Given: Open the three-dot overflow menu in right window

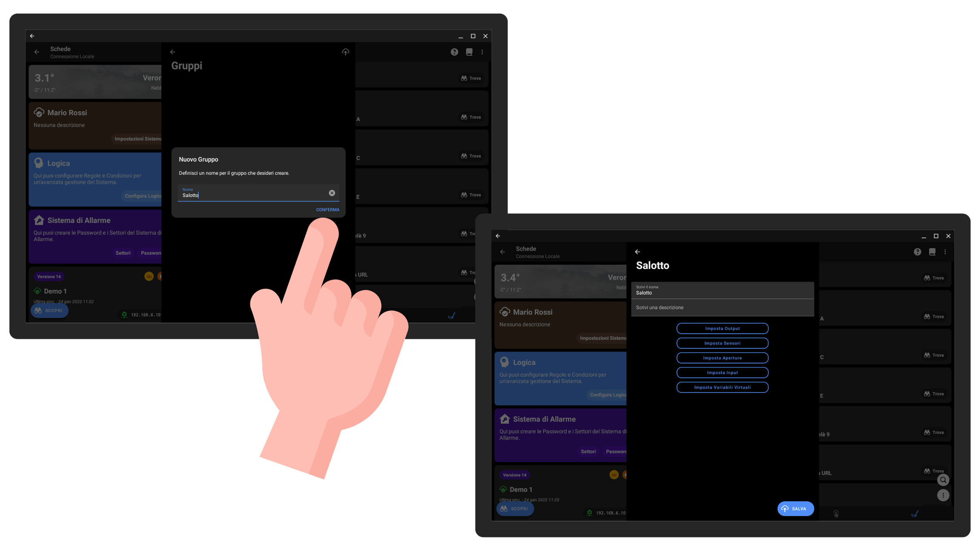Looking at the screenshot, I should [945, 252].
